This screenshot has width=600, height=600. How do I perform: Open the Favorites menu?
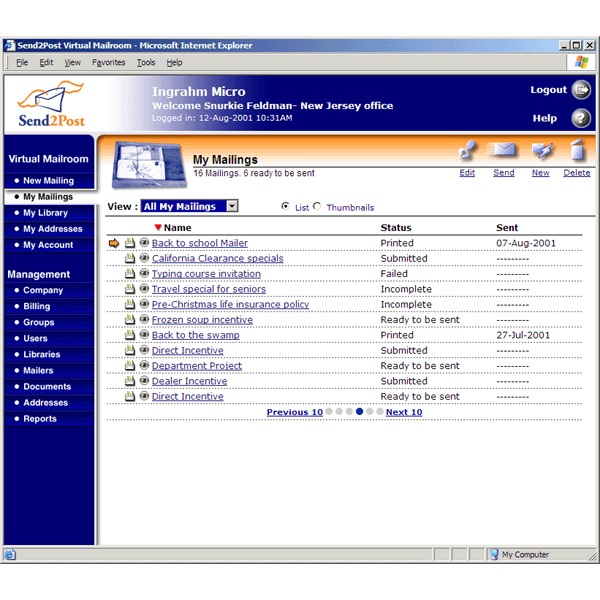coord(109,62)
